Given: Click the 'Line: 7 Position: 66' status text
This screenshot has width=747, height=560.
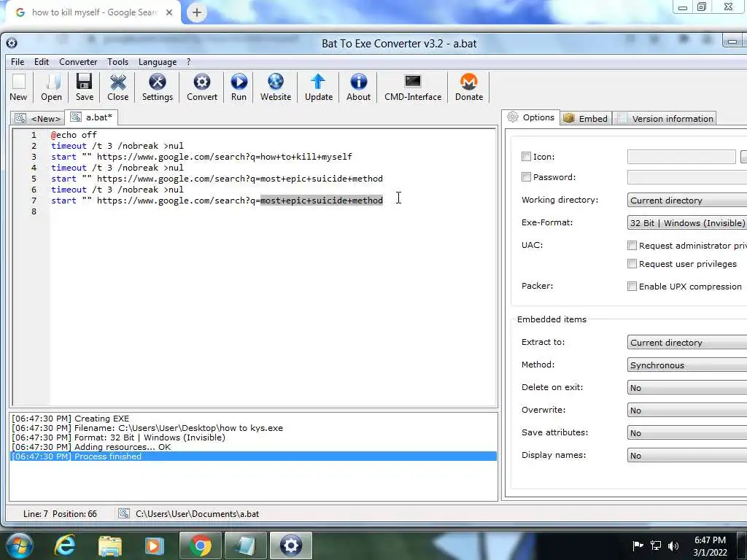Looking at the screenshot, I should [60, 514].
